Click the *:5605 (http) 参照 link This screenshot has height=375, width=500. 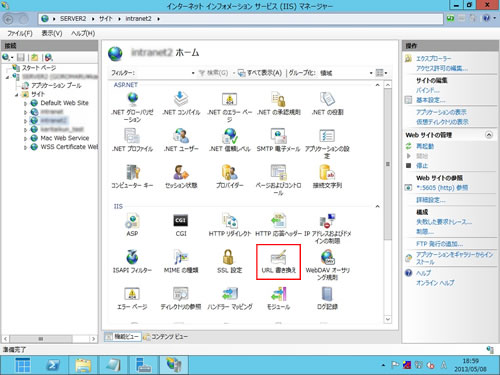click(x=442, y=188)
